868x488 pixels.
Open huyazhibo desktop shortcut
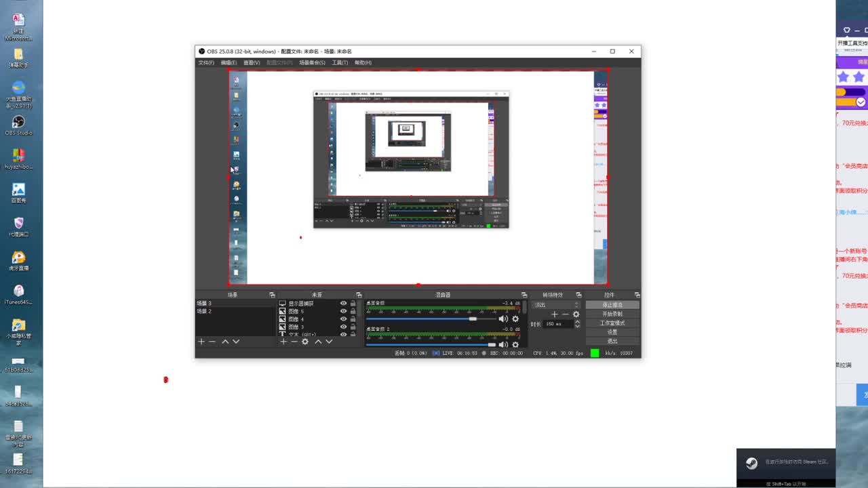click(18, 159)
